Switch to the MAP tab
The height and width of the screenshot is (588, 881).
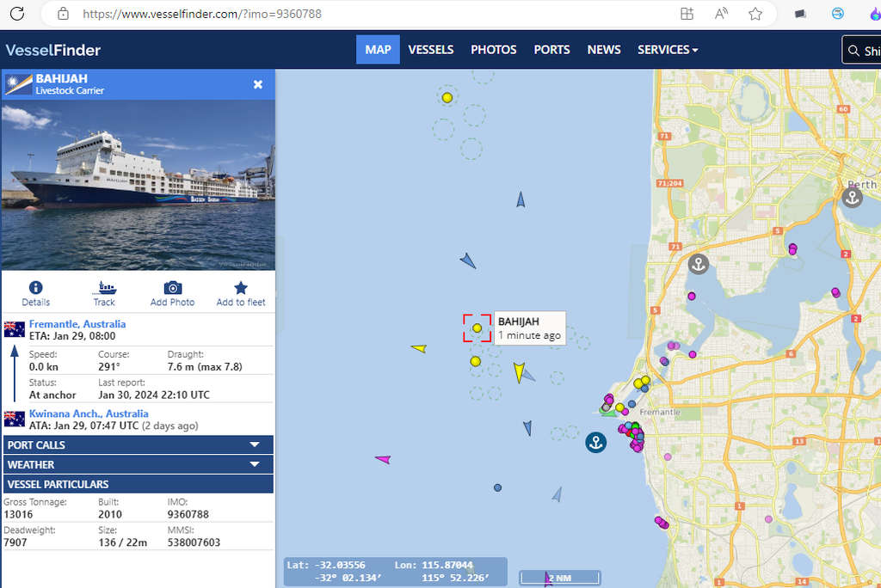378,49
